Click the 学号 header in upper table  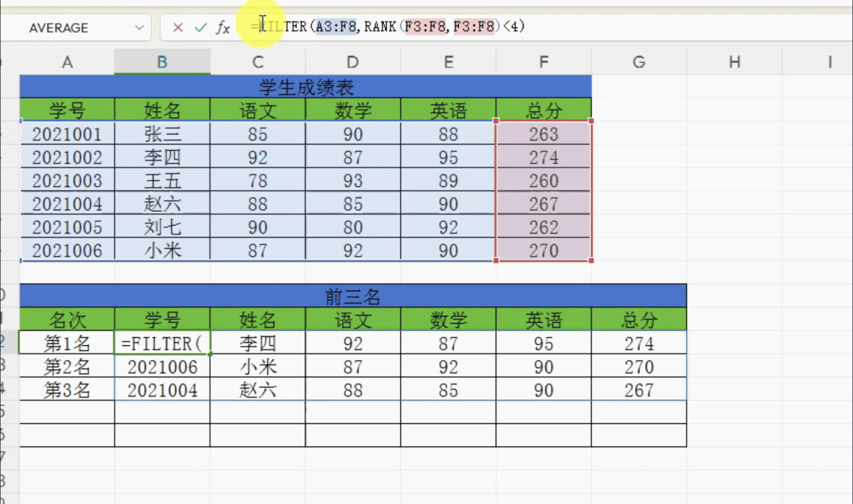[x=67, y=110]
